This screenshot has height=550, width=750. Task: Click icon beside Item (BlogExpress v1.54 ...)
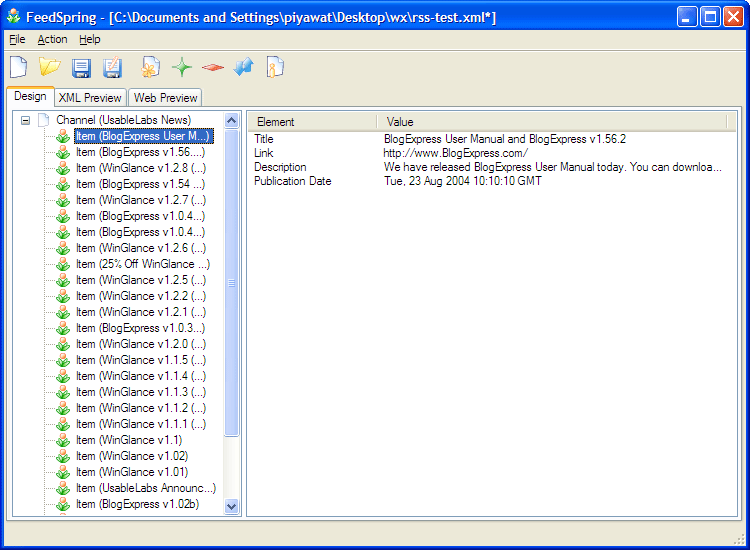coord(63,184)
